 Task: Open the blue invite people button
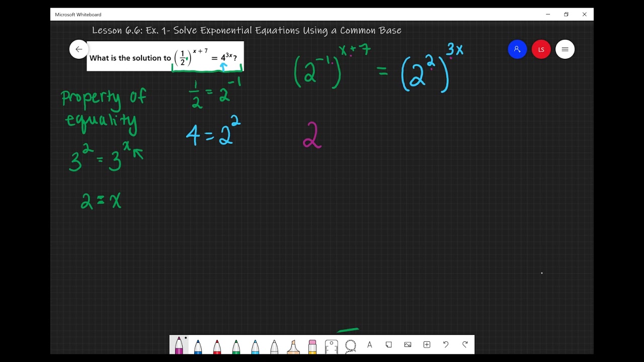tap(517, 49)
